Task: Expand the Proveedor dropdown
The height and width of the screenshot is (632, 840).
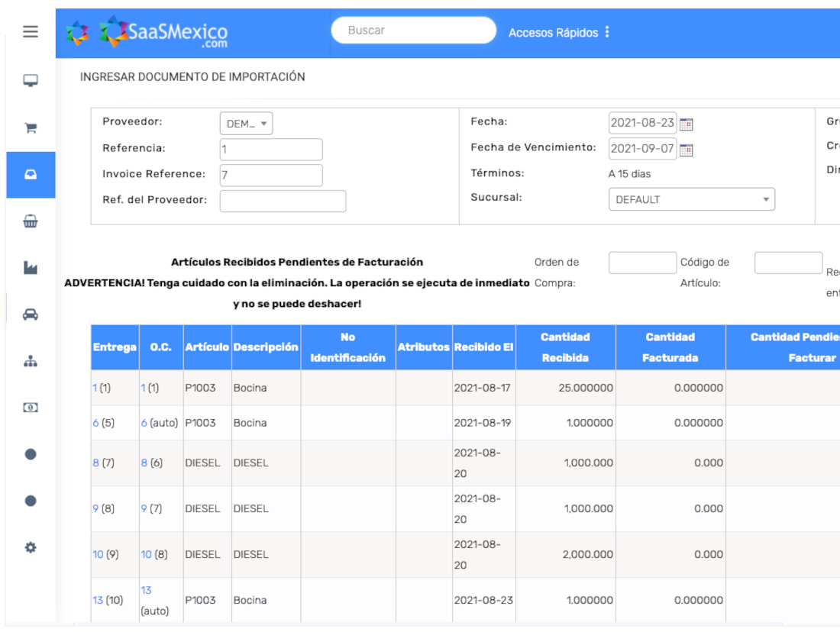Action: 246,124
